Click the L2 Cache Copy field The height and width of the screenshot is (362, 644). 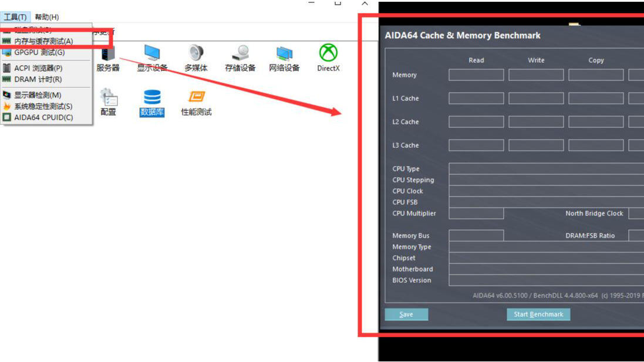point(596,121)
